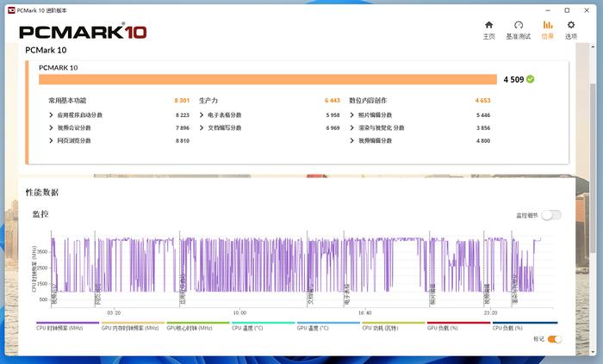603x364 pixels.
Task: Maximize the PCMark 10 window
Action: pyautogui.click(x=567, y=10)
